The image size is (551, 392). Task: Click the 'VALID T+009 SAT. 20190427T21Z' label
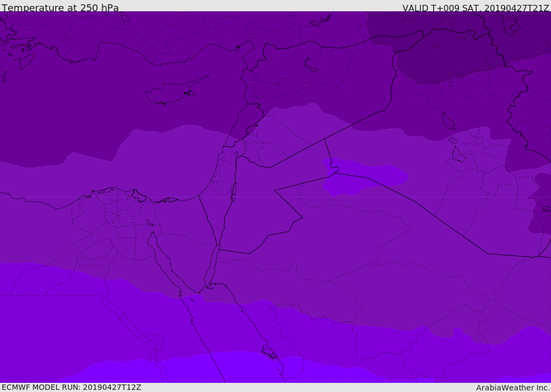click(476, 8)
